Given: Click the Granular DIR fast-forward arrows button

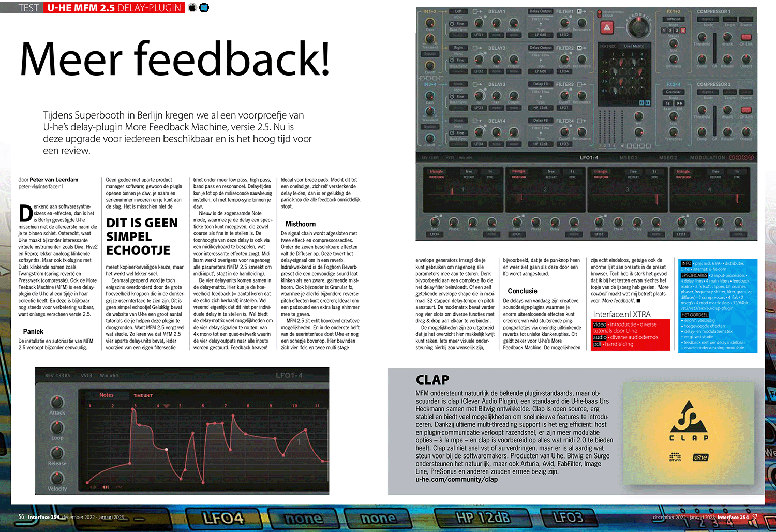Looking at the screenshot, I should point(680,104).
